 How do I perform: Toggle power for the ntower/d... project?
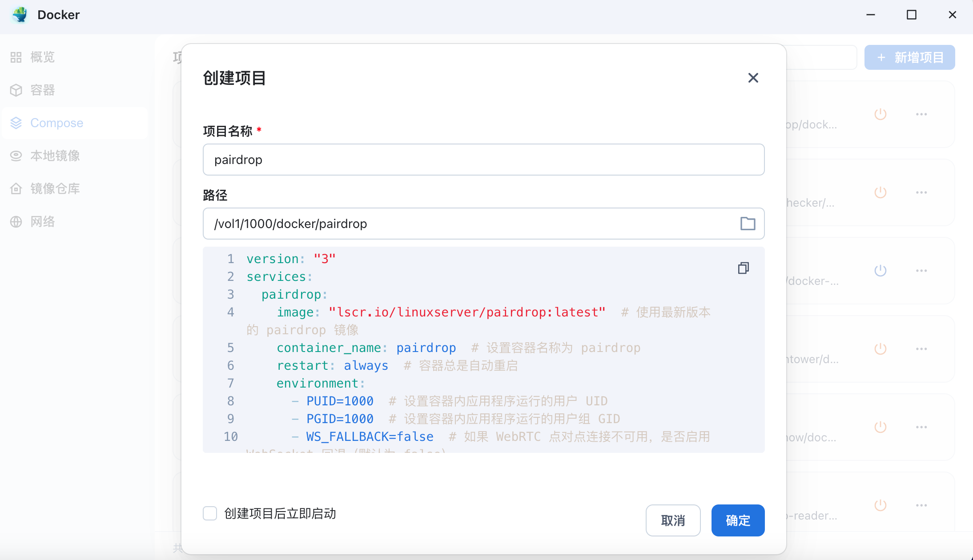pos(881,349)
